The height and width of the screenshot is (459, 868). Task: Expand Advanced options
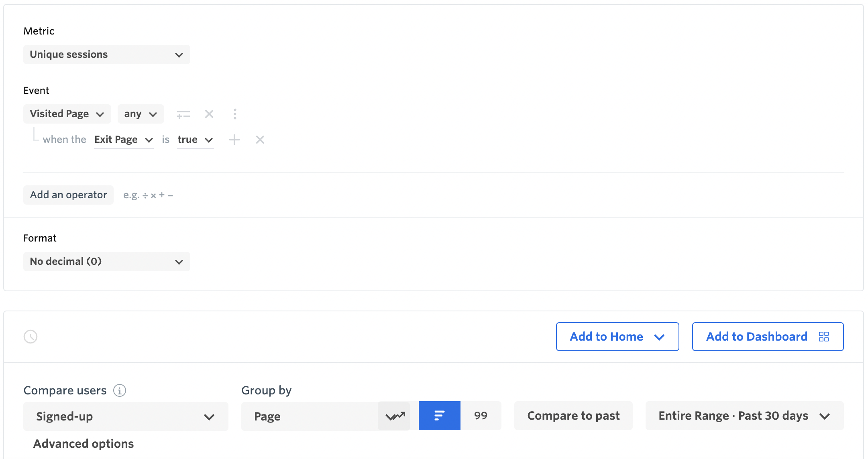click(x=83, y=444)
